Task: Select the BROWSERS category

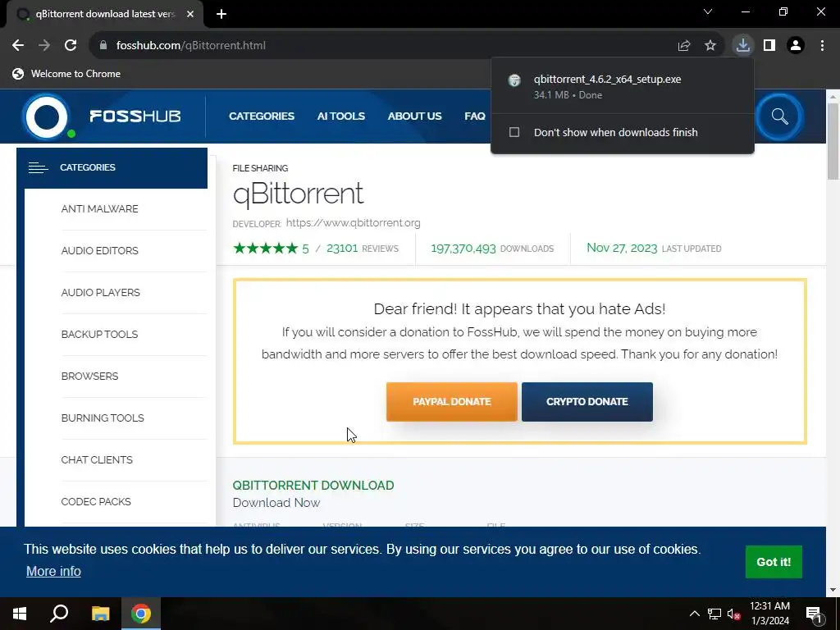Action: (89, 376)
